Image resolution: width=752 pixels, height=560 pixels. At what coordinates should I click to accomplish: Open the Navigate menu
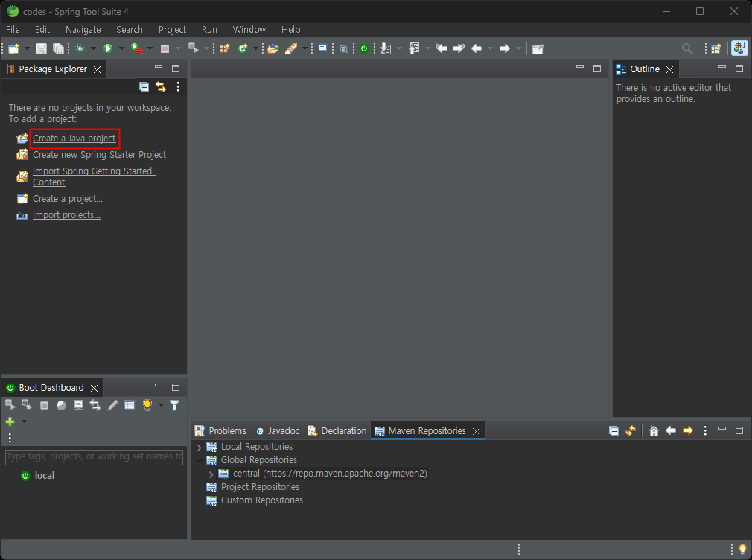[x=83, y=29]
